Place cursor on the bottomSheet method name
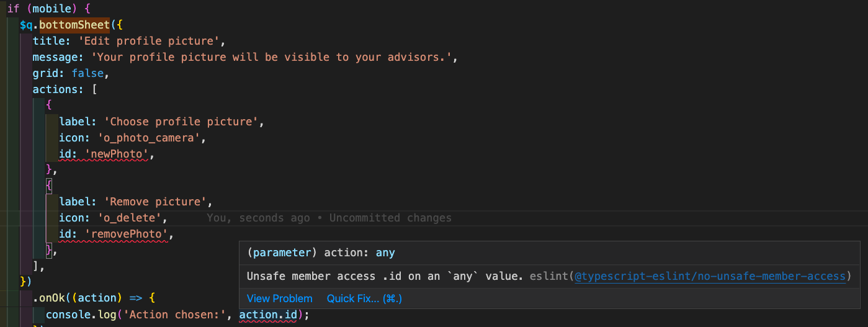Image resolution: width=868 pixels, height=327 pixels. click(x=74, y=25)
